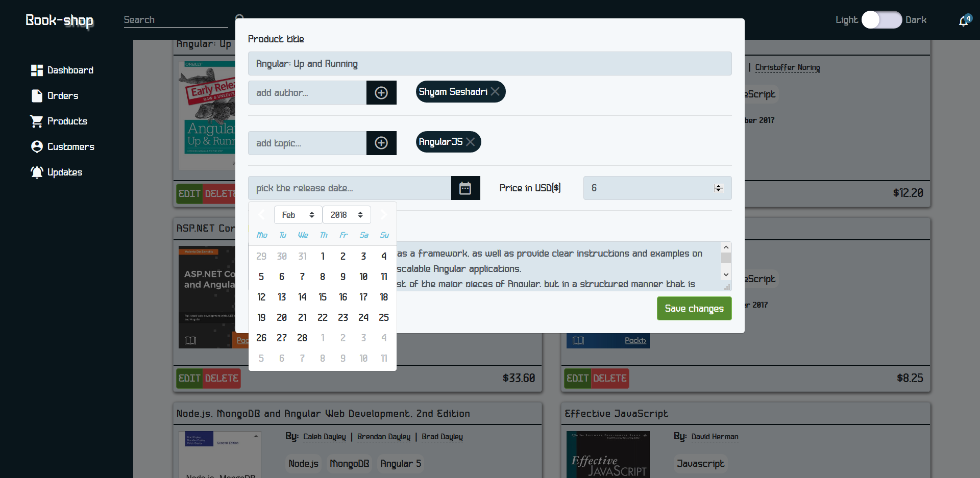Toggle the Light/Dark theme switch
This screenshot has height=478, width=980.
pos(881,20)
